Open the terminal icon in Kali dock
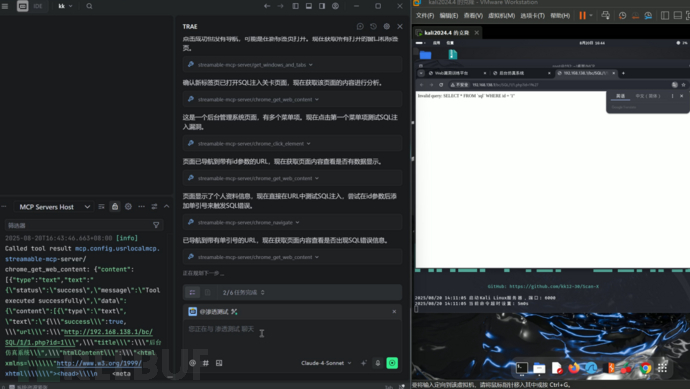Screen dimensions: 690x389 pos(521,367)
